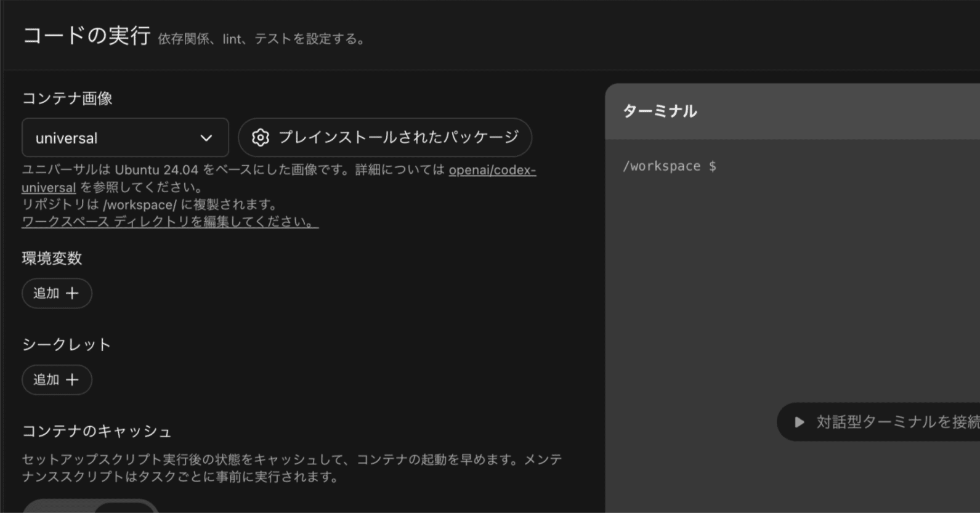Click the plus icon in 環境変数 追加
This screenshot has width=980, height=513.
coord(72,293)
